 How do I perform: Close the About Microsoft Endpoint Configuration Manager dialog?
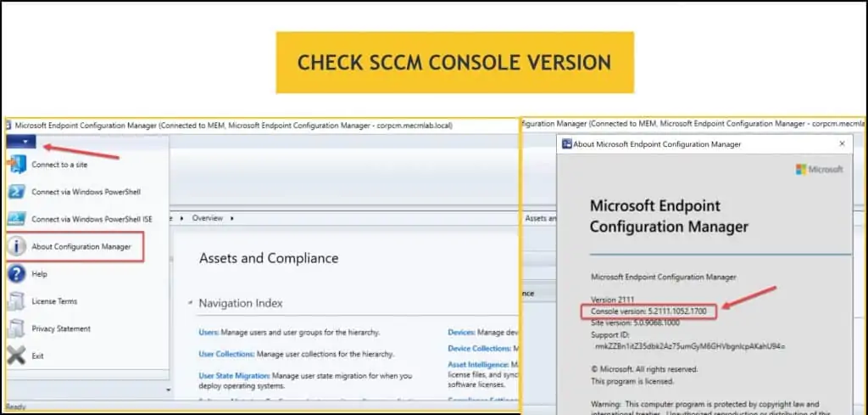[842, 144]
